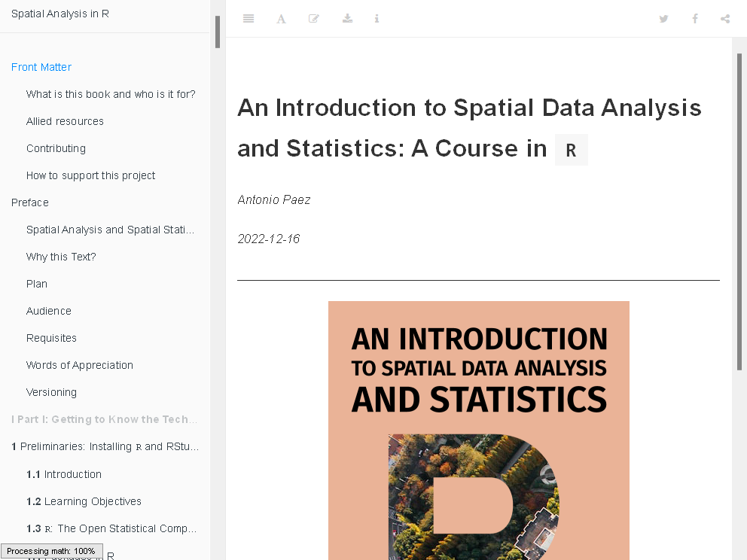Navigate to the Preface section
Viewport: 747px width, 560px height.
tap(29, 202)
